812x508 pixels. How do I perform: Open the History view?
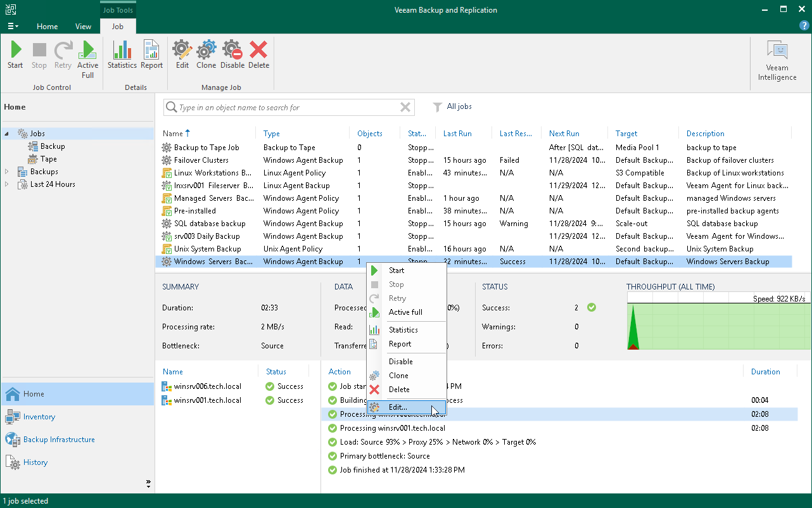tap(77, 462)
